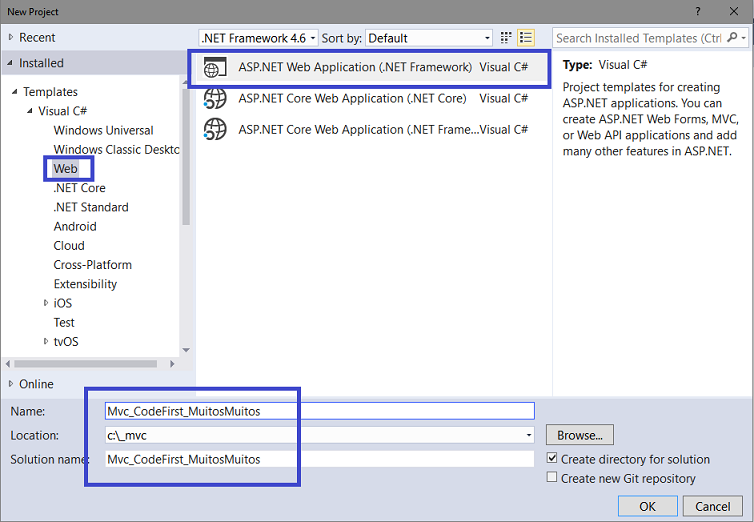754x522 pixels.
Task: Click the ASP.NET Core (.NET Core) template icon
Action: [214, 99]
